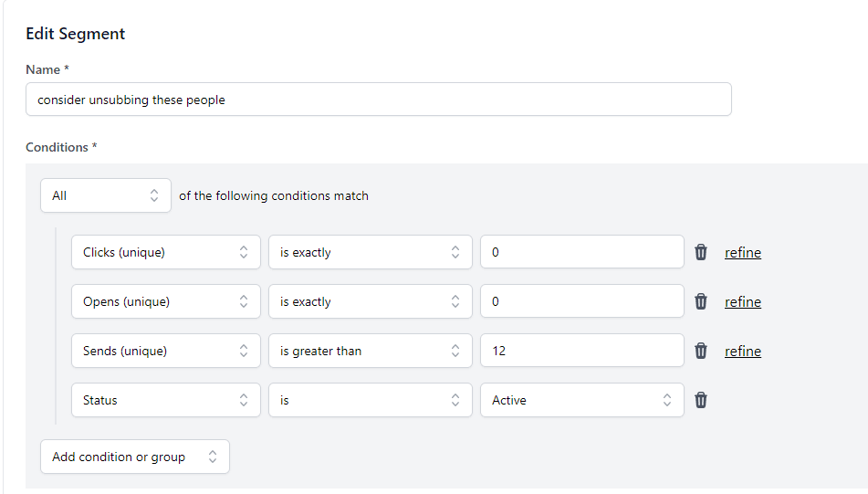Viewport: 868px width, 494px height.
Task: Open the Add condition or group dropdown
Action: pyautogui.click(x=135, y=457)
